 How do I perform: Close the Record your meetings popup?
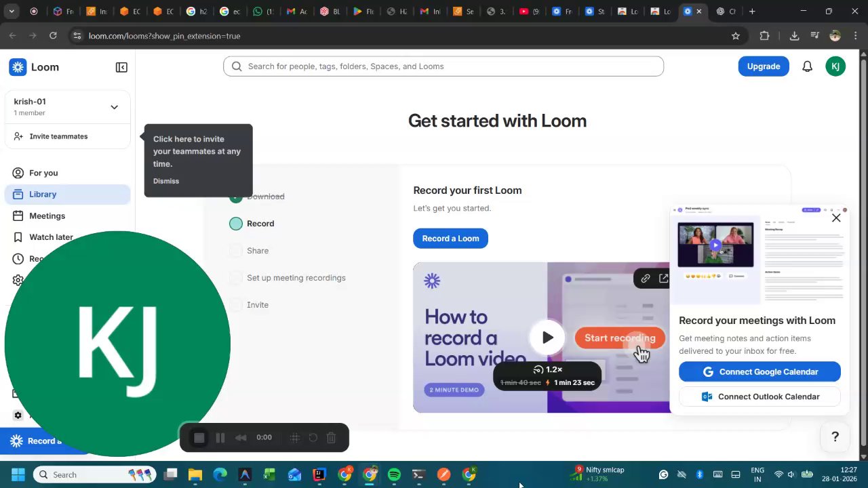click(836, 218)
